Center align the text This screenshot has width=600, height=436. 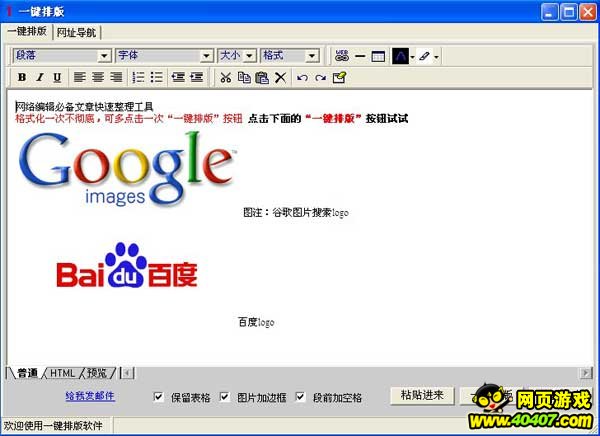click(98, 77)
